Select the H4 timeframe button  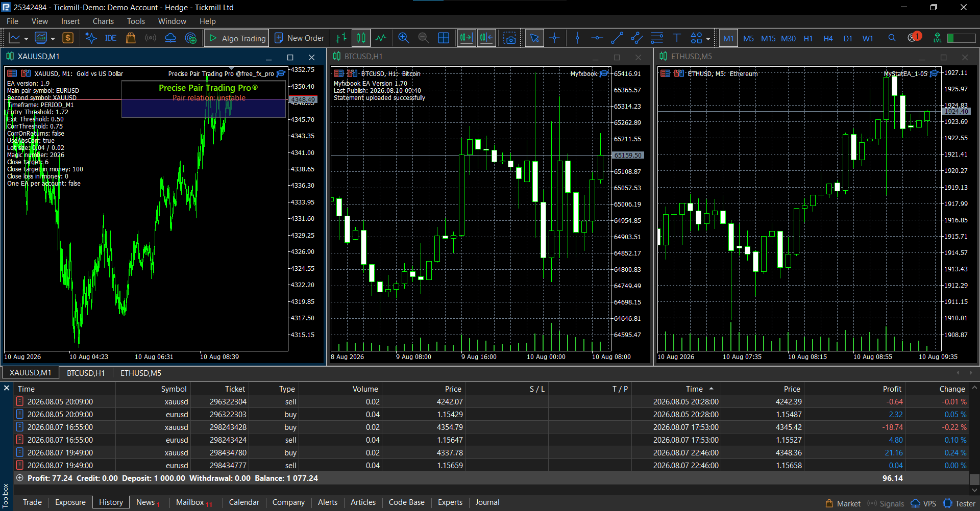point(828,38)
